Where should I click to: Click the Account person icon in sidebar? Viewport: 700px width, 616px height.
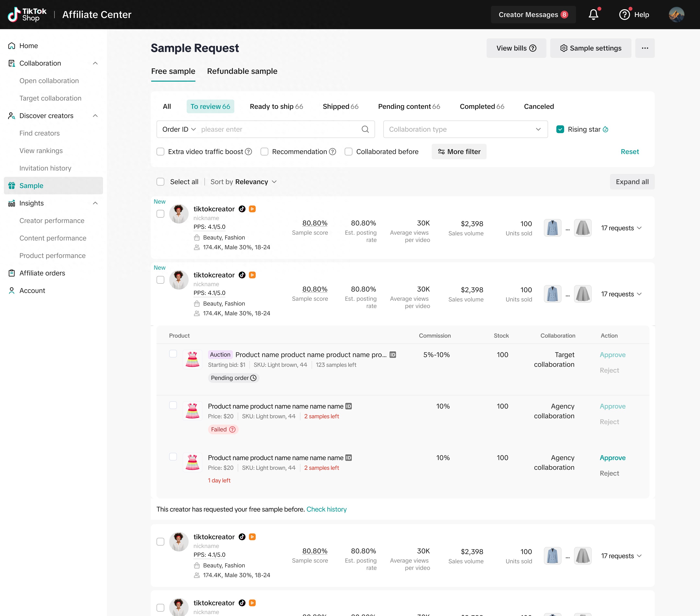(12, 290)
